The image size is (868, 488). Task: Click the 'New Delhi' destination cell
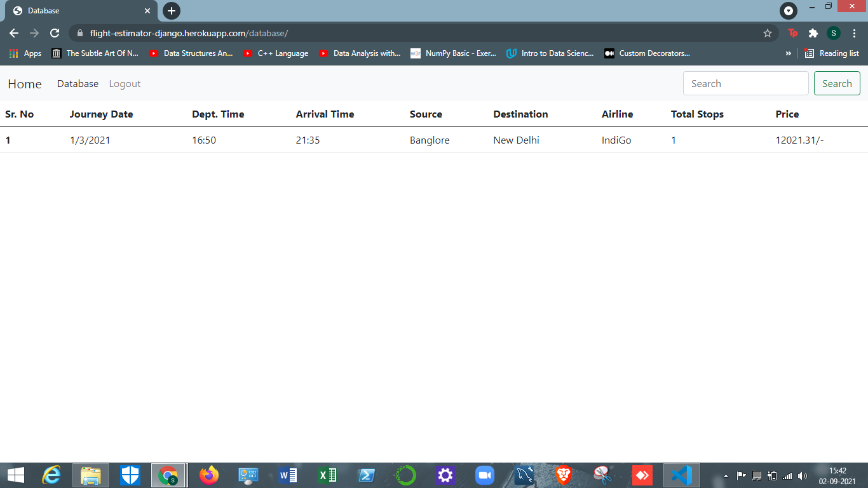pos(516,140)
